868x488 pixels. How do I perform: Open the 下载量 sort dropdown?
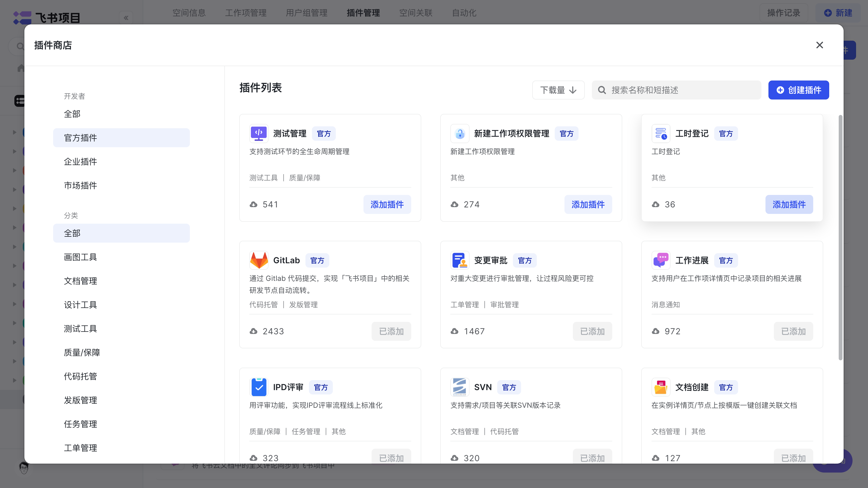click(558, 90)
